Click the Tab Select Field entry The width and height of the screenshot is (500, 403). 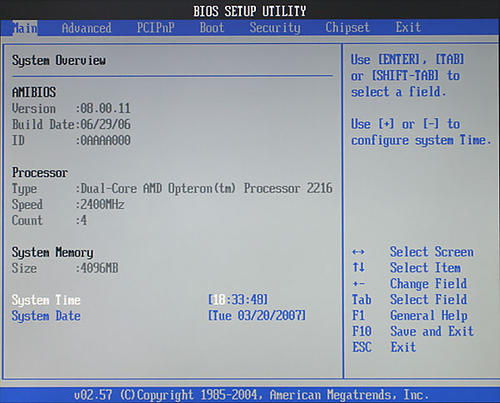click(410, 299)
